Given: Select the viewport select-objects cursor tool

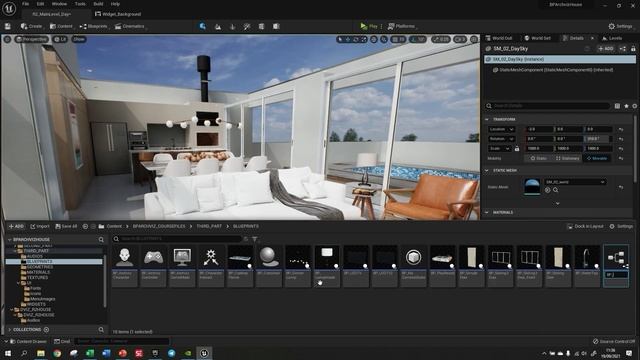Looking at the screenshot, I should pos(340,40).
